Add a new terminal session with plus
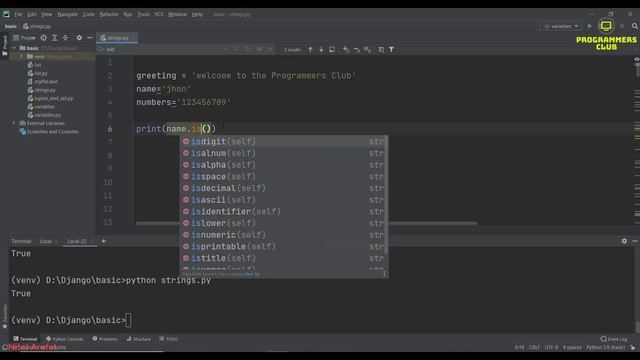The height and width of the screenshot is (360, 640). tap(104, 241)
